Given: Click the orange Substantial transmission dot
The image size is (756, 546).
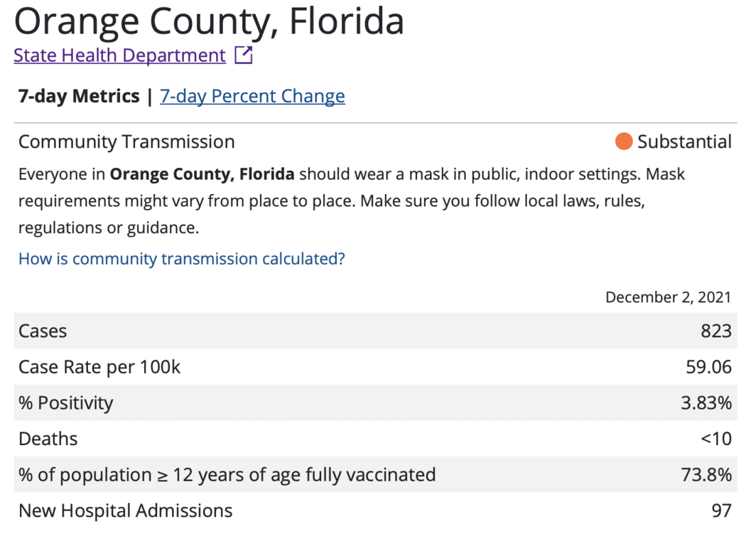Looking at the screenshot, I should point(624,142).
